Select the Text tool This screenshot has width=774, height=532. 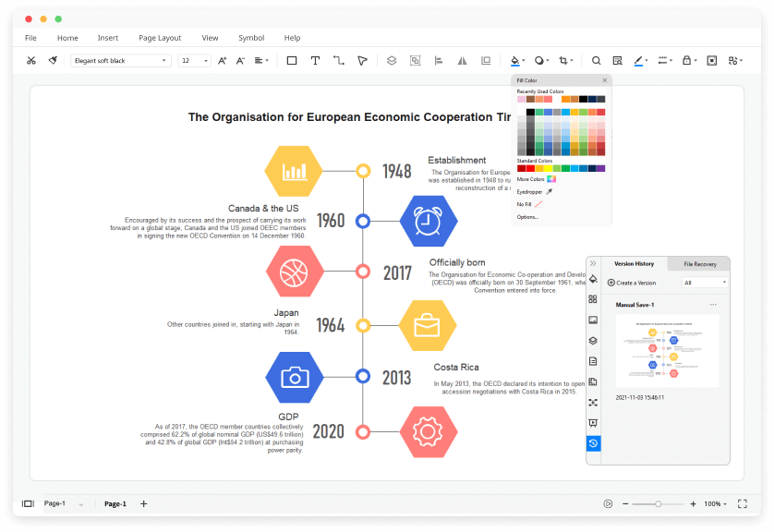coord(315,60)
